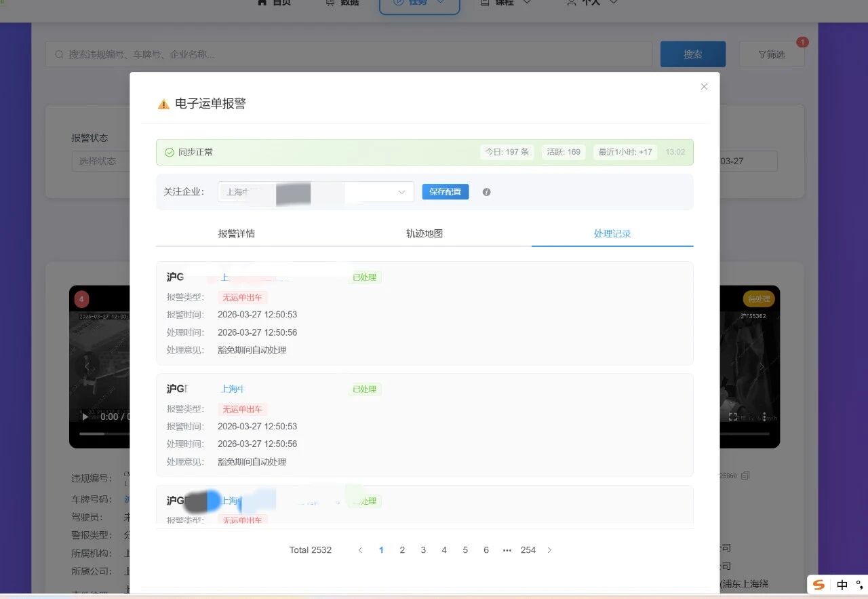Close the 电子运单报警 dialog
This screenshot has height=599, width=868.
pos(704,87)
